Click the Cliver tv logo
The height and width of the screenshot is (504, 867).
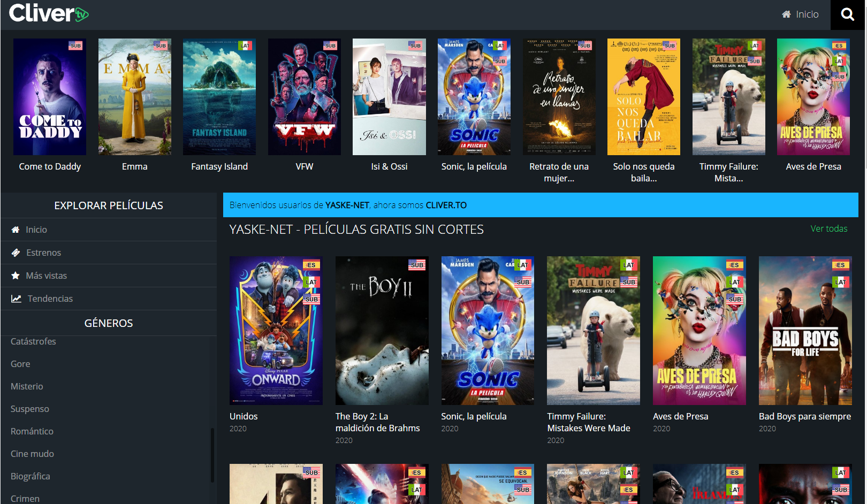49,13
